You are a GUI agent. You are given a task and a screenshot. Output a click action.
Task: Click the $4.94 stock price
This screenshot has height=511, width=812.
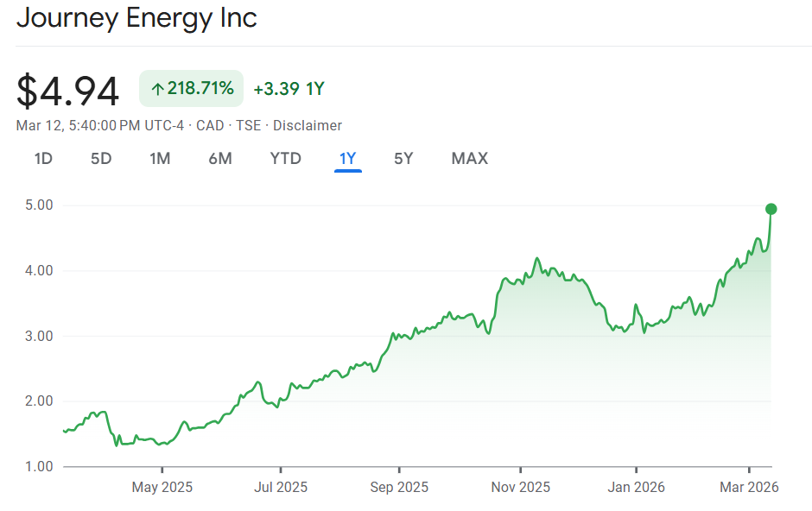[x=67, y=91]
